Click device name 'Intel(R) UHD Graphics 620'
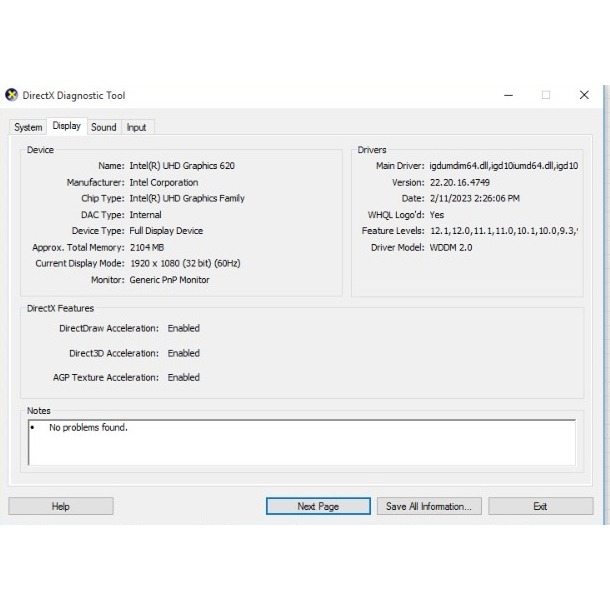This screenshot has width=610, height=610. pyautogui.click(x=182, y=166)
